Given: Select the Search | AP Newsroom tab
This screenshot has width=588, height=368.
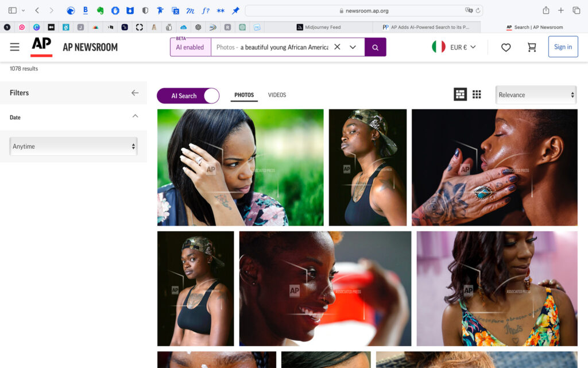Looking at the screenshot, I should [x=535, y=27].
